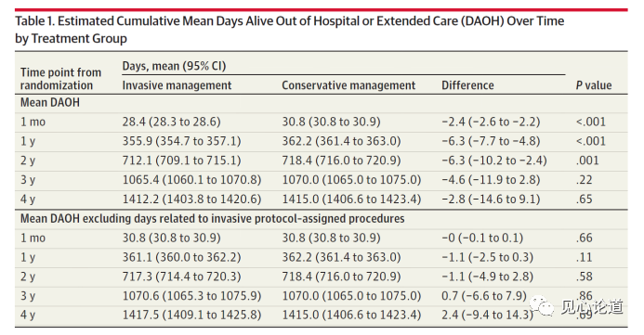Select the 718.4 (716.0 to 720.9) value under Mean DAOH

pos(341,161)
